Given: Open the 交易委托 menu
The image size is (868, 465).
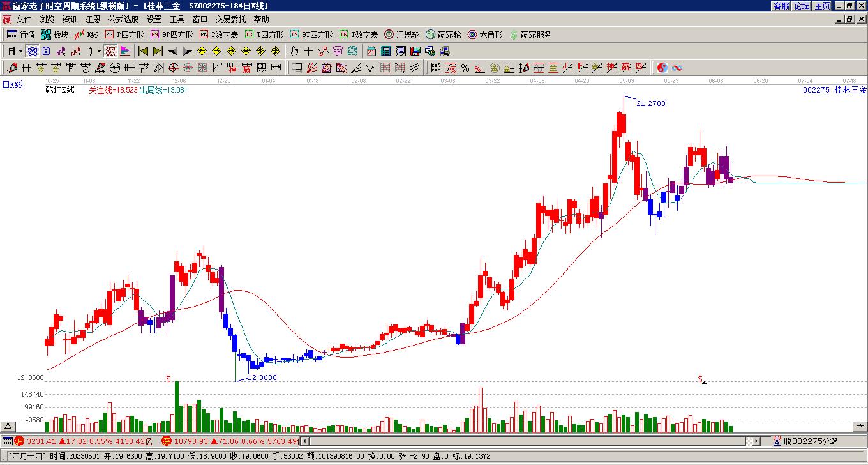Looking at the screenshot, I should pyautogui.click(x=230, y=19).
